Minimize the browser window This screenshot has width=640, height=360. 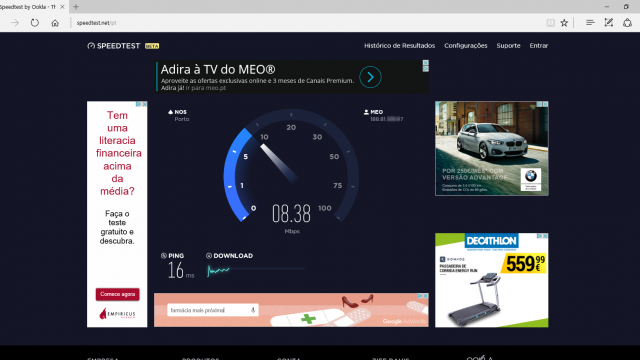coord(607,7)
